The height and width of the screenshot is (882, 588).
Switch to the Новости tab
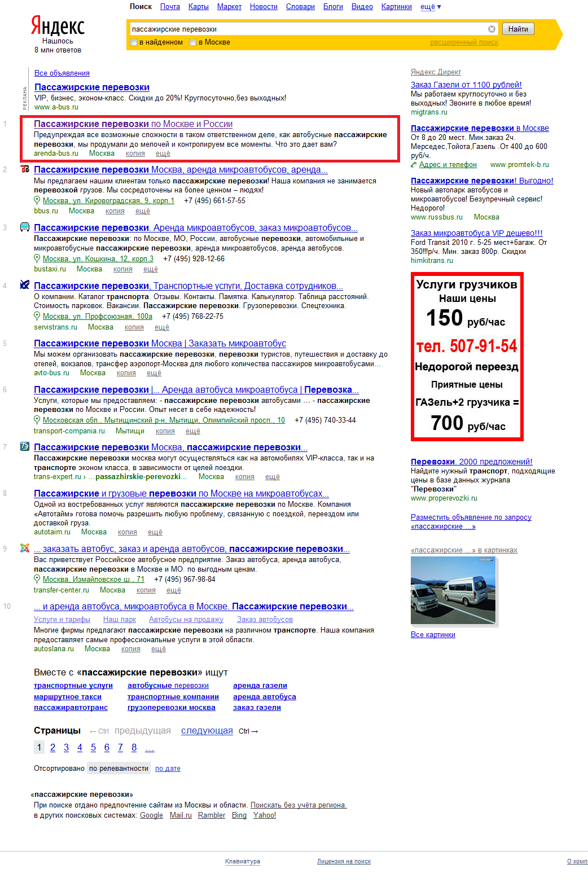(x=264, y=7)
